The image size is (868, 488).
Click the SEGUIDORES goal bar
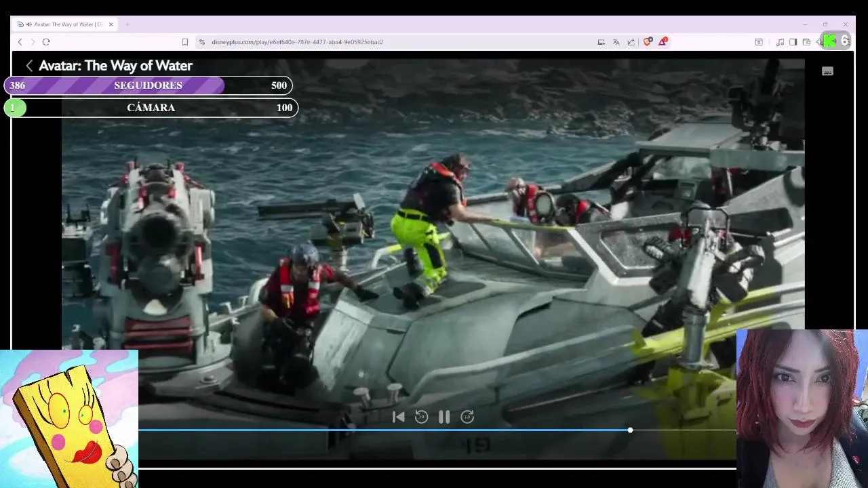pyautogui.click(x=149, y=85)
